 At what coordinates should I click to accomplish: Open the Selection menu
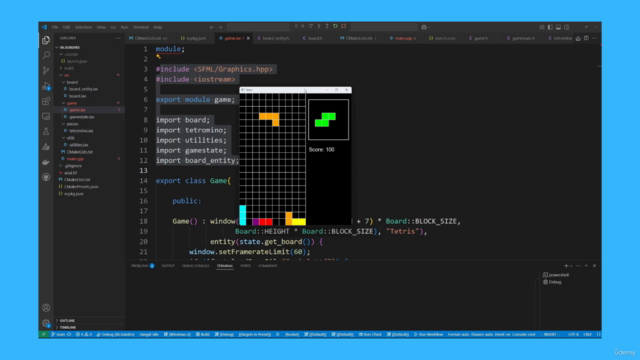pos(83,27)
